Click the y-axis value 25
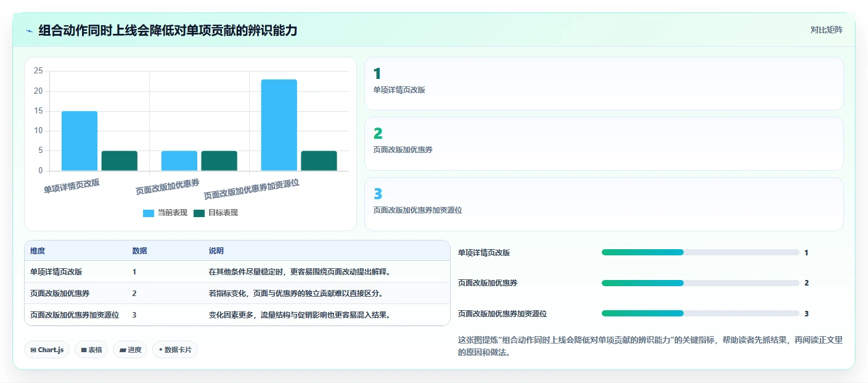This screenshot has height=383, width=868. pos(38,71)
